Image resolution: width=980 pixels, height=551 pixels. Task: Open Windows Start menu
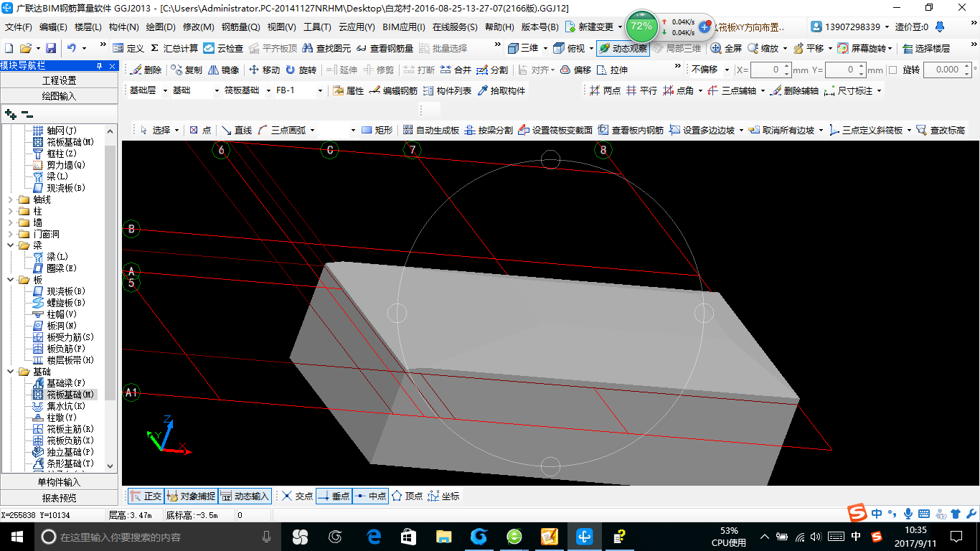[17, 536]
